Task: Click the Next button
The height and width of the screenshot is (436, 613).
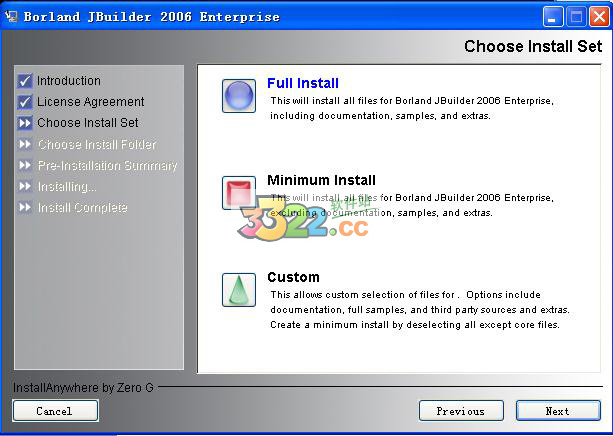Action: (x=558, y=411)
